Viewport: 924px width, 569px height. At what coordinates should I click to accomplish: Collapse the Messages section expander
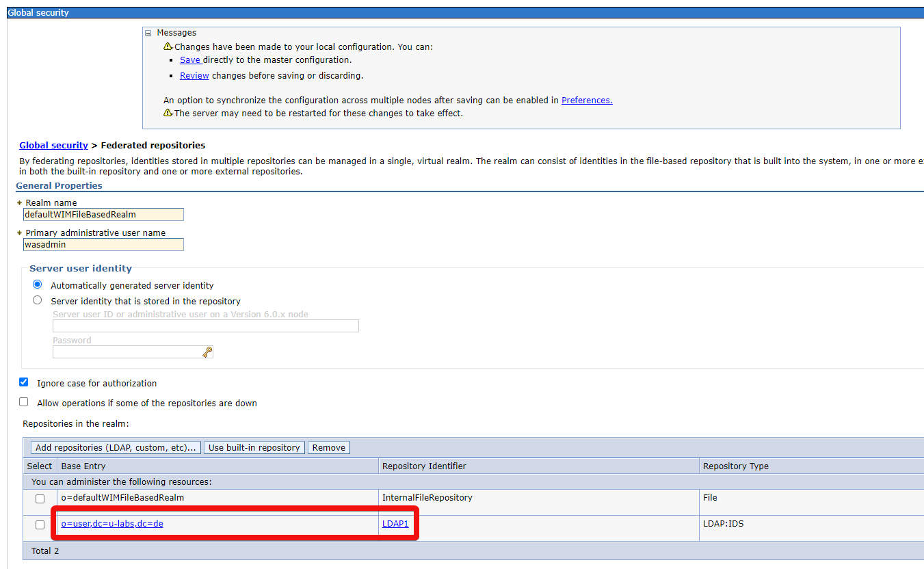pyautogui.click(x=148, y=33)
